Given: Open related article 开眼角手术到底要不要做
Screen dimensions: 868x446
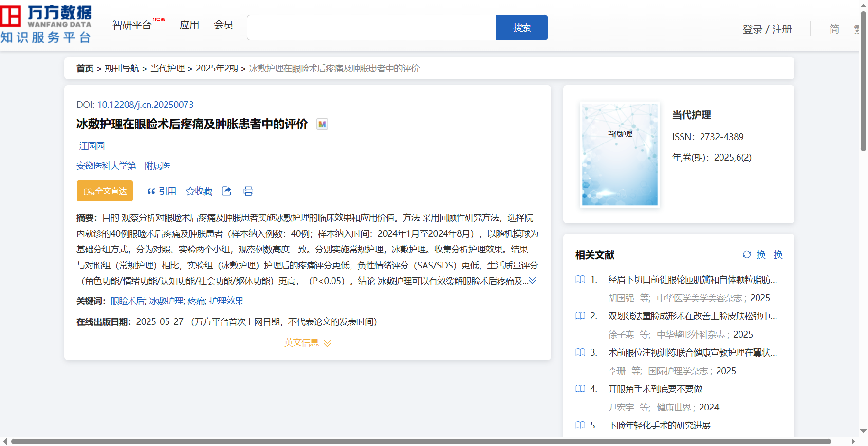Looking at the screenshot, I should [x=655, y=389].
